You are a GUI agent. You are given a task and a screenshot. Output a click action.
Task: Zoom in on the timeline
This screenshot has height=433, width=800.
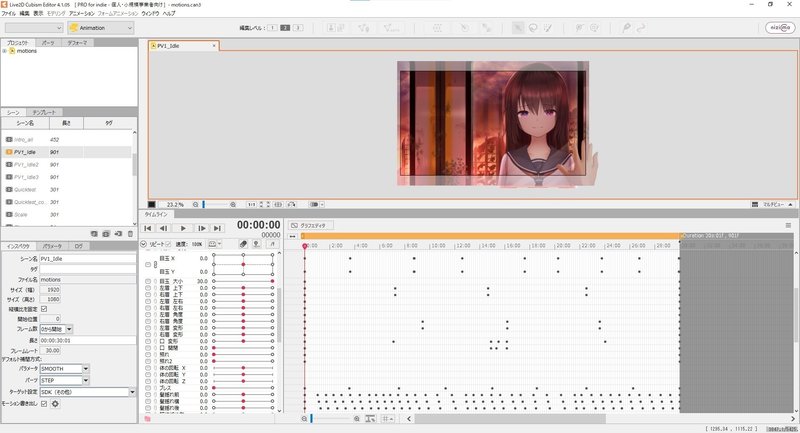coord(357,419)
